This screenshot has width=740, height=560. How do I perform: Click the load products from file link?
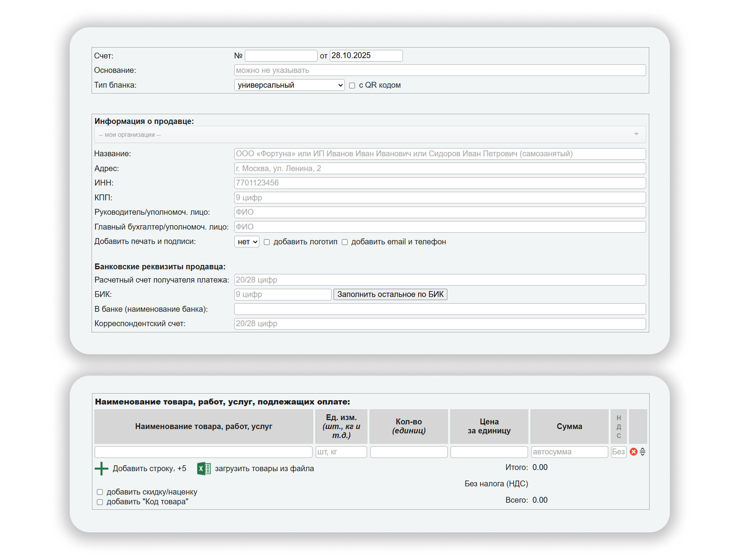264,468
